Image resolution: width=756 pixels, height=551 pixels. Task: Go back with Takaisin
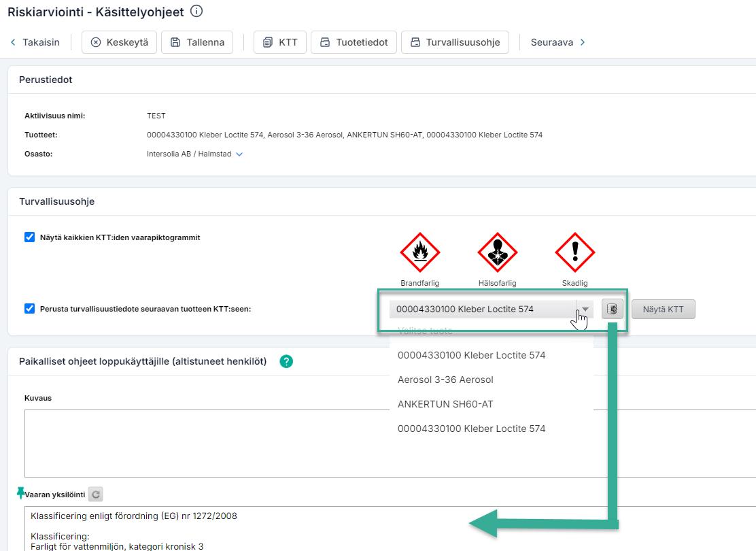tap(35, 42)
